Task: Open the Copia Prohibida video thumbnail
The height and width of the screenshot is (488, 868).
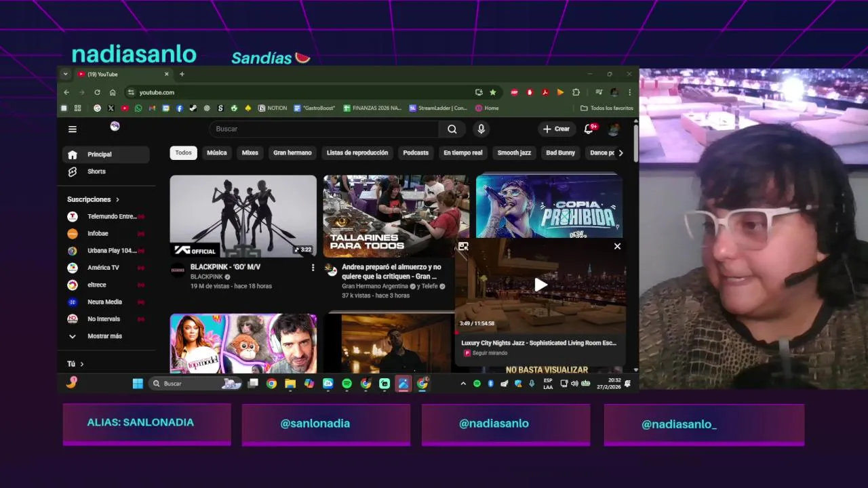Action: (549, 206)
